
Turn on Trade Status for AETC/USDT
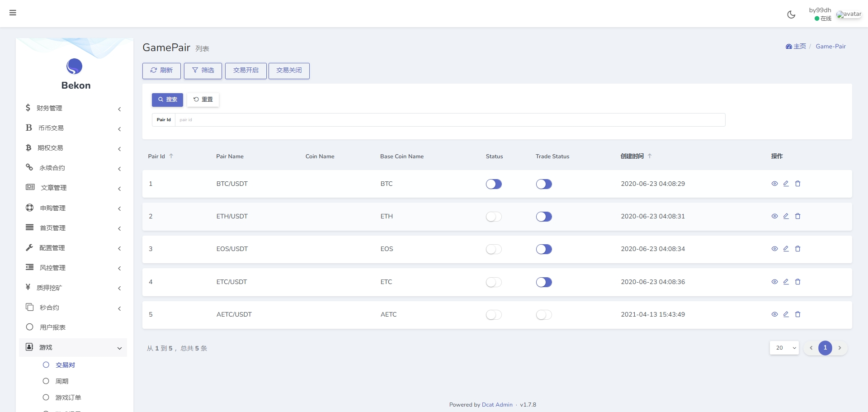point(544,315)
